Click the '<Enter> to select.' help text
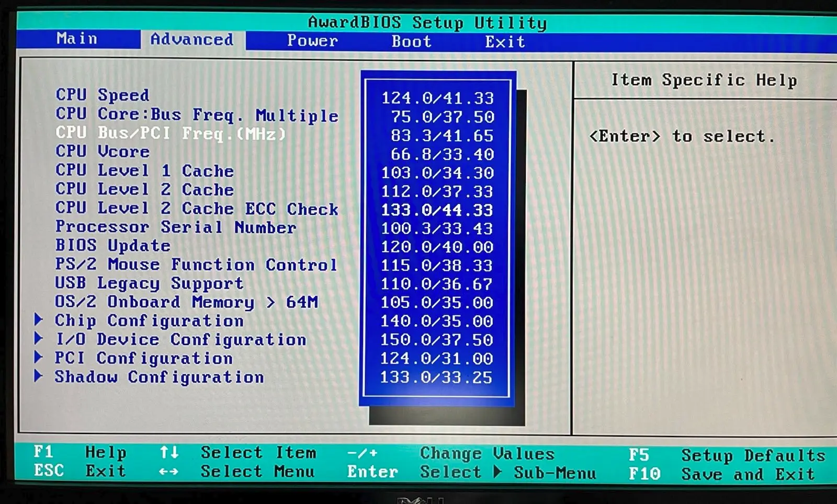The image size is (837, 504). tap(682, 136)
